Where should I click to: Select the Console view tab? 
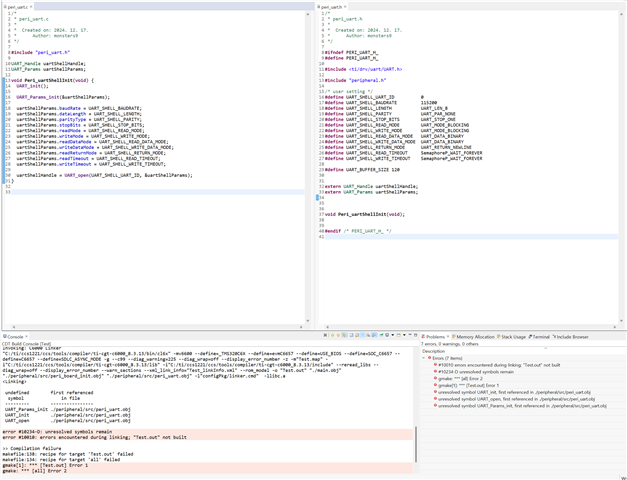pyautogui.click(x=14, y=337)
